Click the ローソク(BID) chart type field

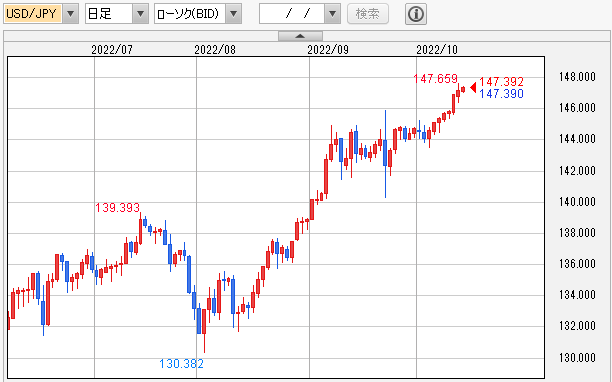tap(190, 14)
